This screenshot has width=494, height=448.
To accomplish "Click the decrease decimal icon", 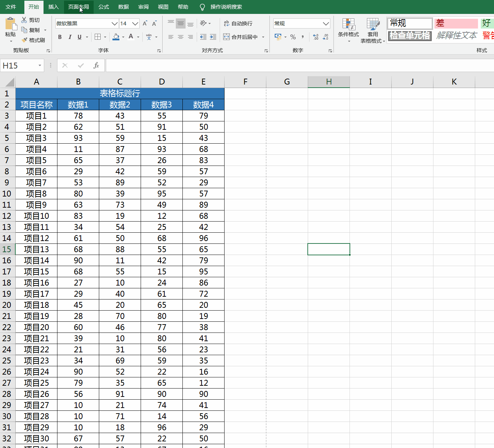I will click(x=326, y=37).
